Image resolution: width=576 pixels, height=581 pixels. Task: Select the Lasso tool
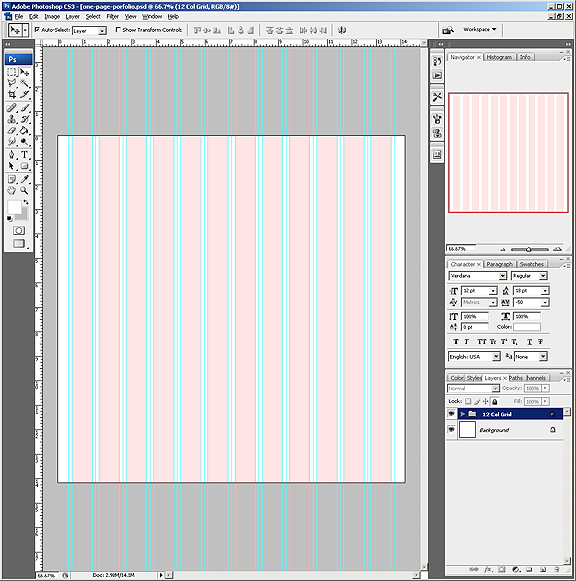[x=11, y=83]
